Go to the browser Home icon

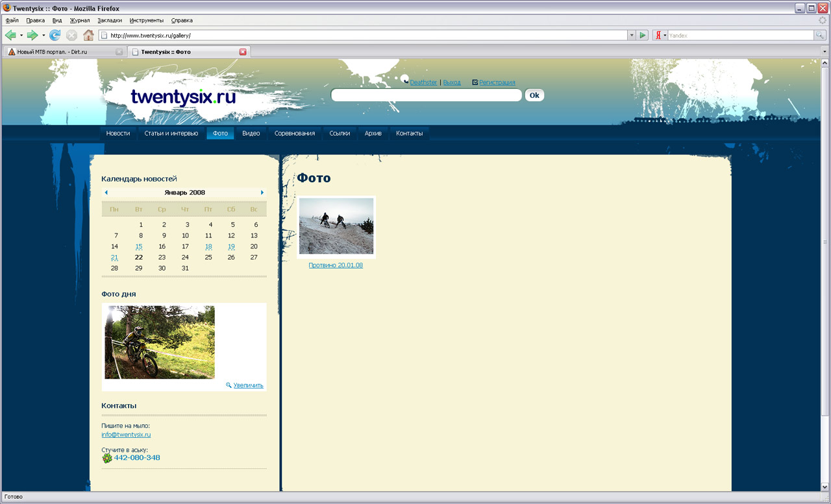88,35
